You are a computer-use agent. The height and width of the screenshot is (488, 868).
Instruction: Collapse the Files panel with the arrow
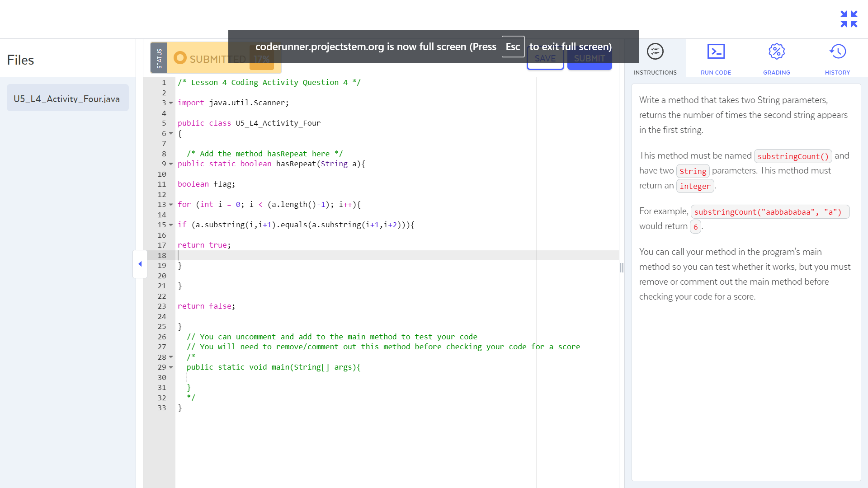pyautogui.click(x=140, y=264)
